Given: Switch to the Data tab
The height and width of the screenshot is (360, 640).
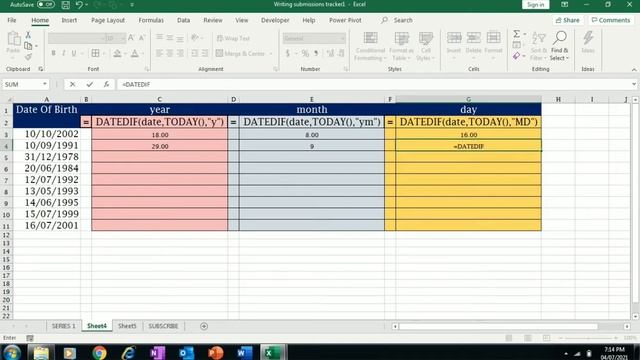Looking at the screenshot, I should click(183, 20).
